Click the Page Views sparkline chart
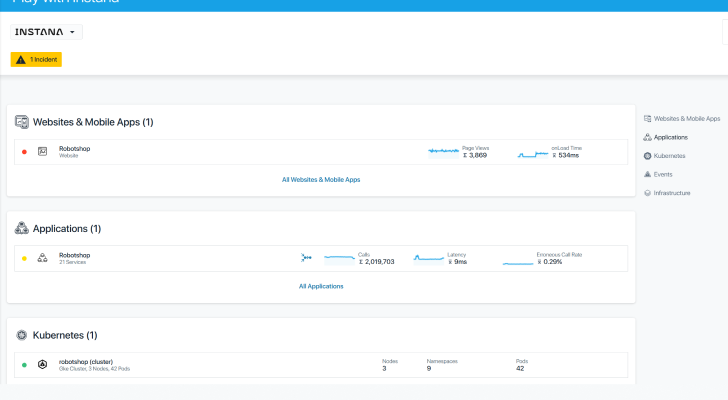The image size is (728, 400). pyautogui.click(x=443, y=152)
